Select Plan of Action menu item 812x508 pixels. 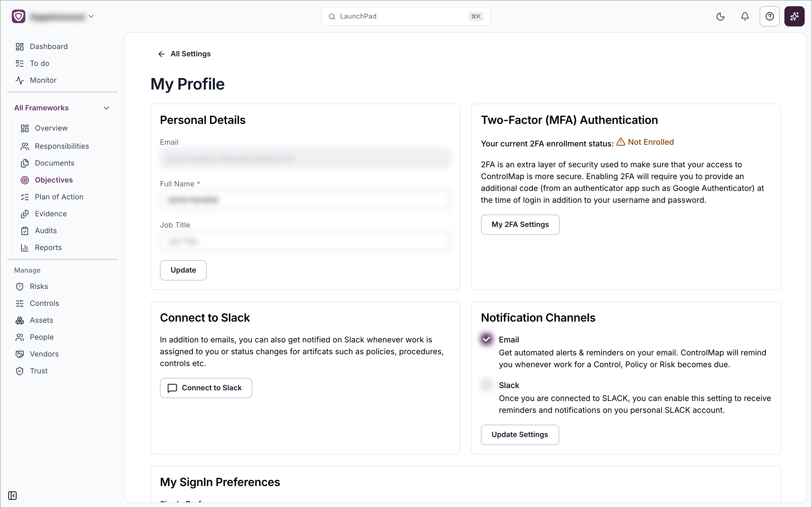point(59,197)
